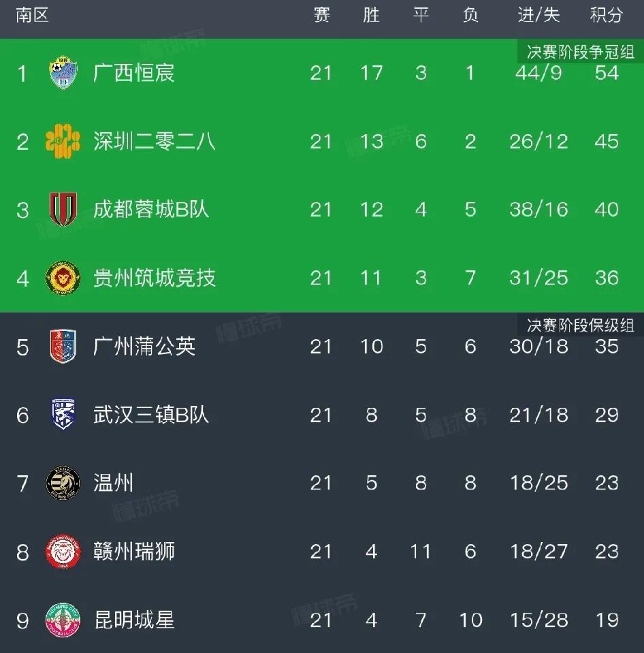
Task: Click the 赛 matches-played column header
Action: pyautogui.click(x=321, y=16)
